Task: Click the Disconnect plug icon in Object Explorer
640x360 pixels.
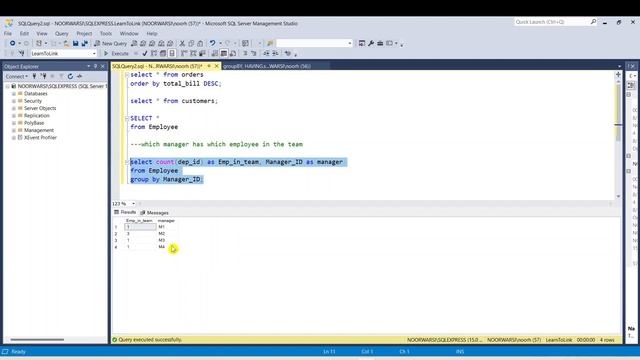Action: coord(43,76)
